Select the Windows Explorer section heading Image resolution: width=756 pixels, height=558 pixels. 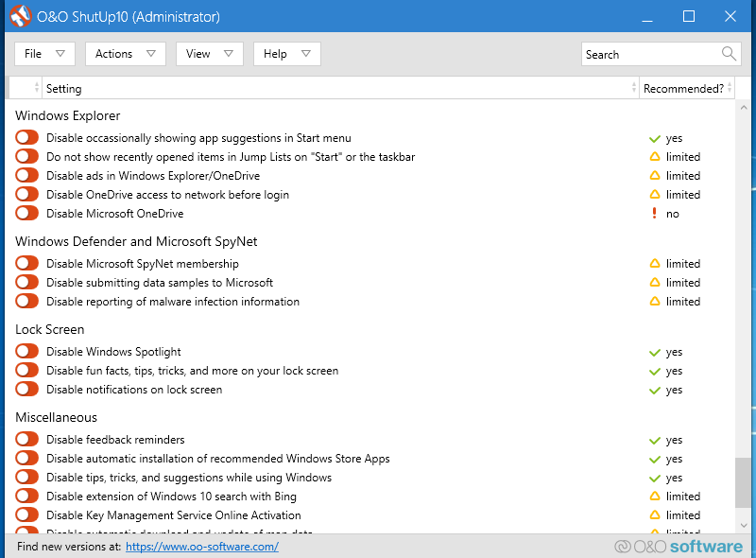click(x=67, y=115)
